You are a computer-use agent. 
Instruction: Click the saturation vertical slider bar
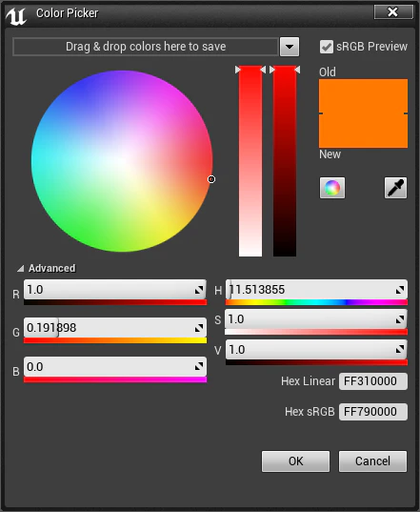[x=250, y=161]
